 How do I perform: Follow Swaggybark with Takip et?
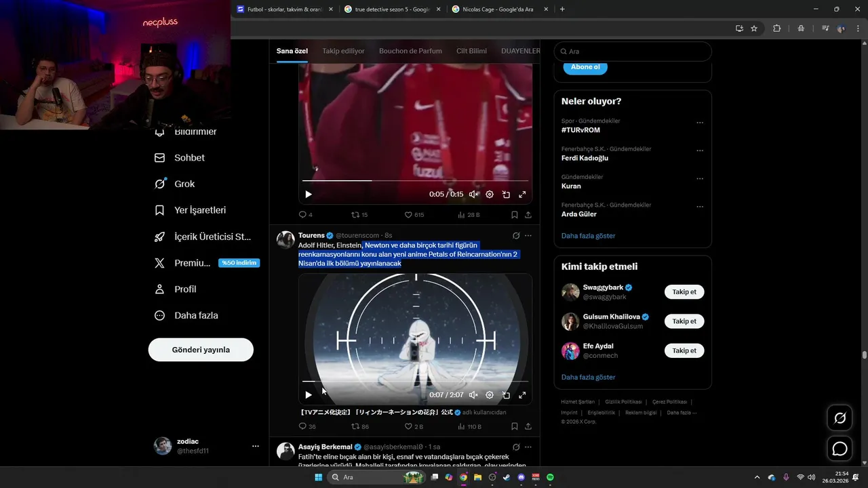coord(684,292)
